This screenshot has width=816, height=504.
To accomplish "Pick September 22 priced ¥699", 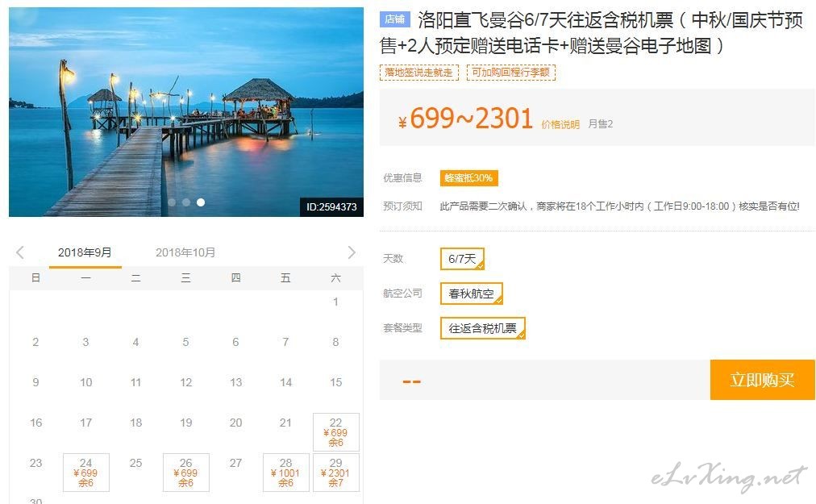I will click(336, 432).
